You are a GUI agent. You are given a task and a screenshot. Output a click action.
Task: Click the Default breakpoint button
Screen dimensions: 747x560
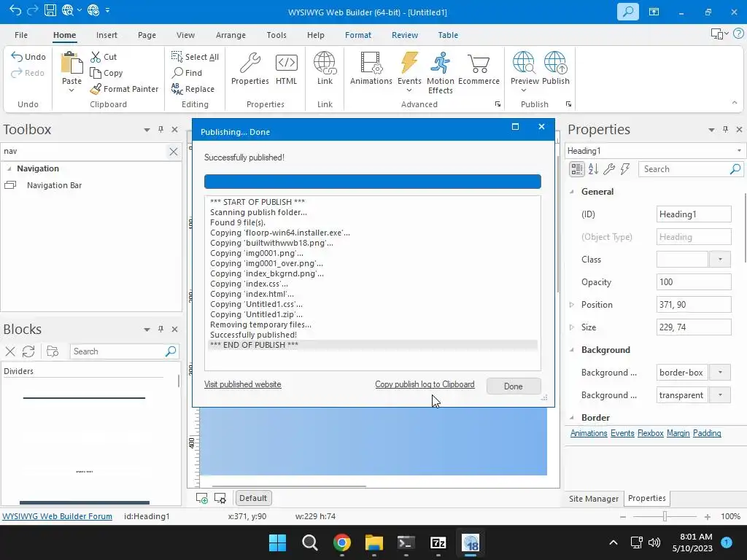(253, 498)
